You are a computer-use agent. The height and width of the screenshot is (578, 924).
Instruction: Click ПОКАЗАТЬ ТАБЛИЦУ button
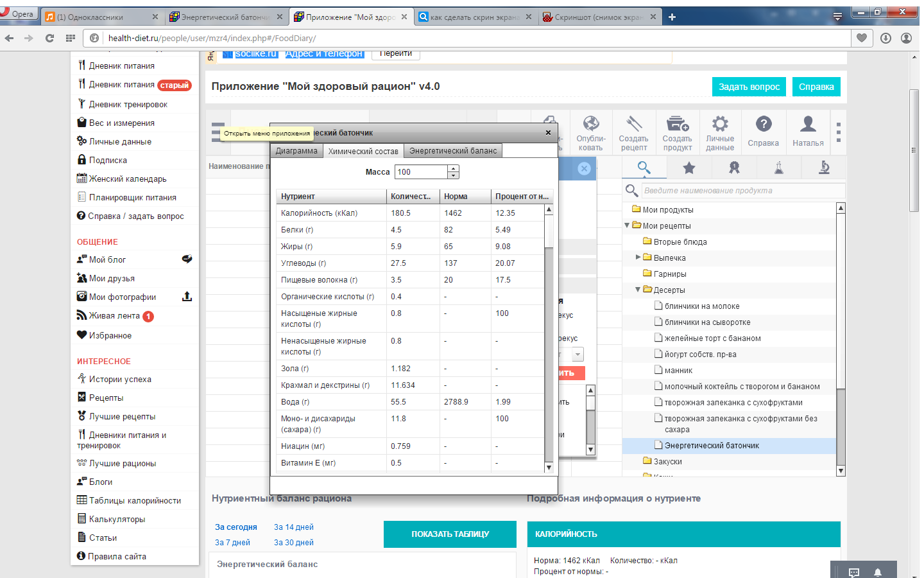[450, 534]
